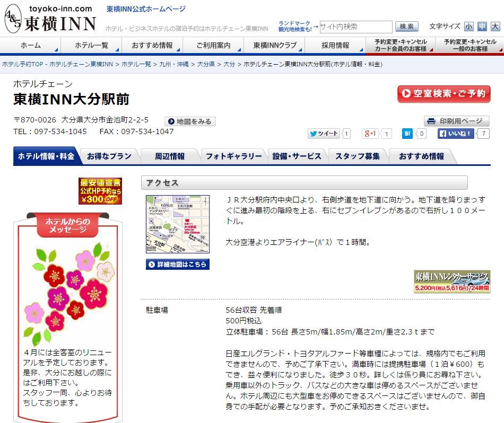Open the ご利用案内 menu
The width and height of the screenshot is (504, 423).
click(x=213, y=45)
